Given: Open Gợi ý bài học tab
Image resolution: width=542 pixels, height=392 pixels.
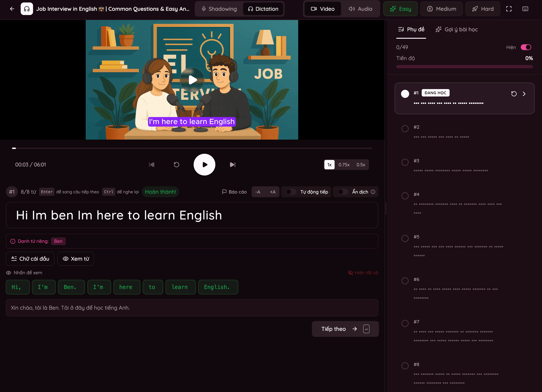Looking at the screenshot, I should (457, 29).
